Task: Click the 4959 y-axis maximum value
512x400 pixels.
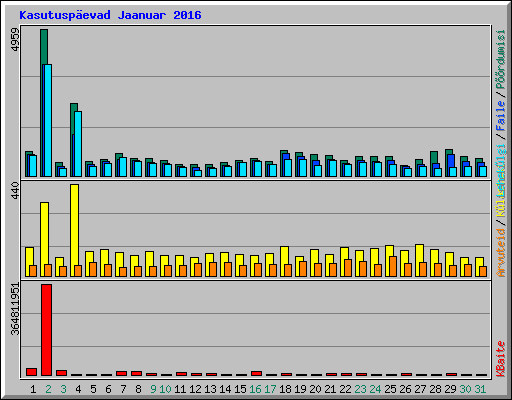Action: (x=15, y=39)
